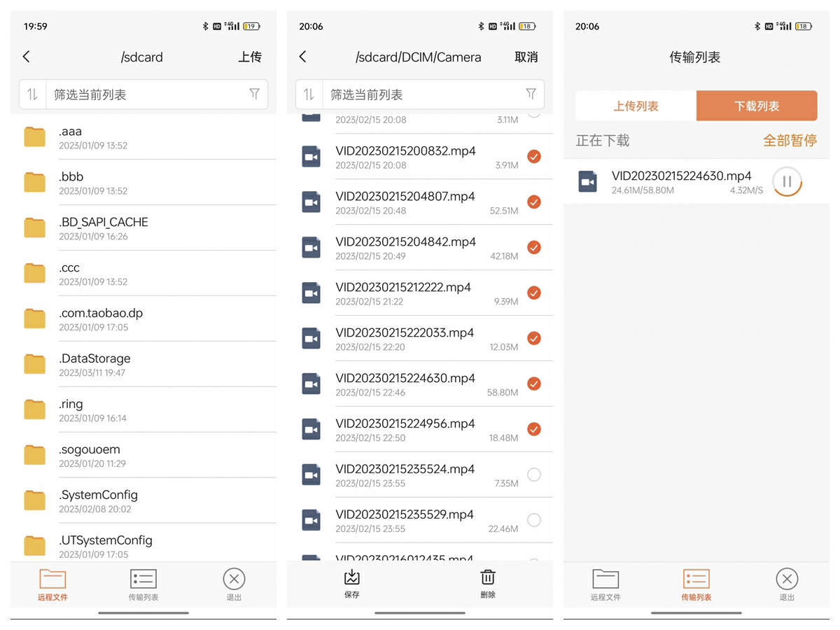
Task: Click the 58.80M size in the Camera list
Action: pos(503,393)
